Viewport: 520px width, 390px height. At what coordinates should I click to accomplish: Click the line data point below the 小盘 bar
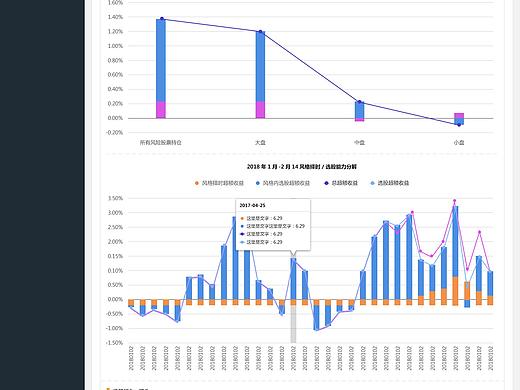point(459,125)
